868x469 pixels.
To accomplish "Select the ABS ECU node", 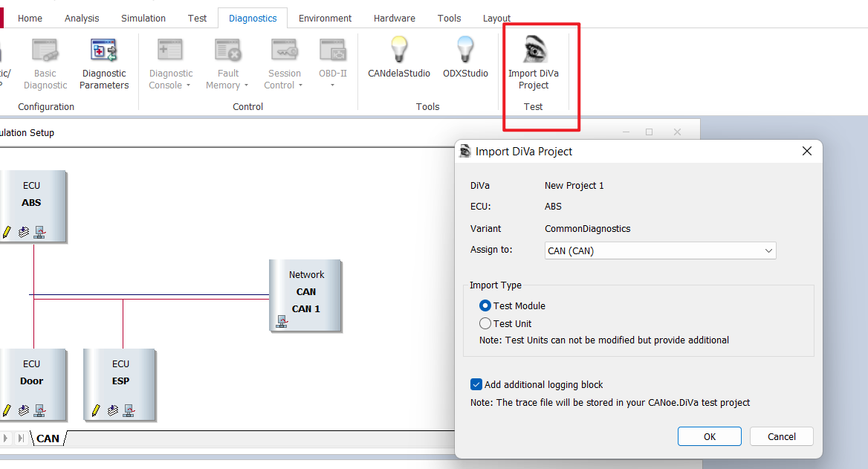I will (x=33, y=207).
